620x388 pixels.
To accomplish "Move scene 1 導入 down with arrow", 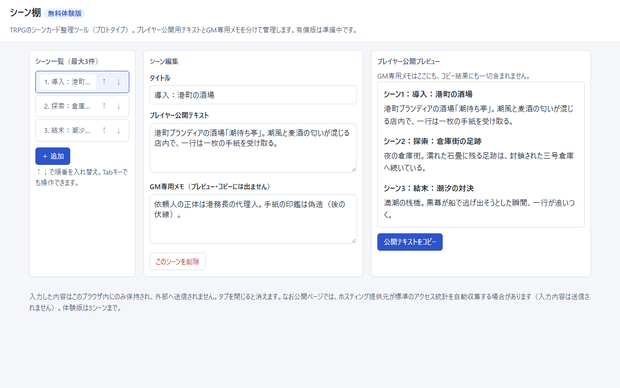I will pyautogui.click(x=118, y=82).
